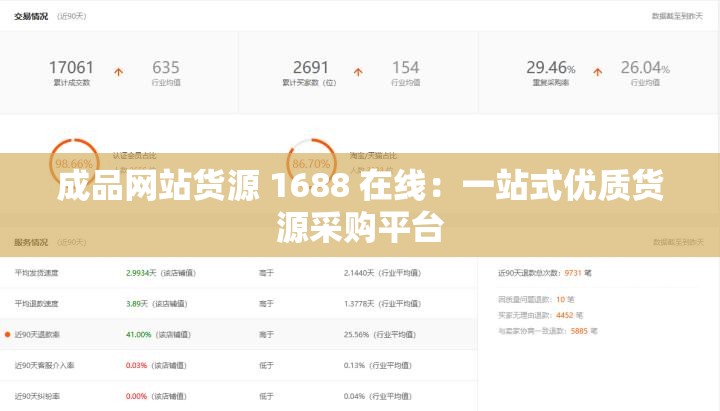Click 高于 in the 平均退款速度 row

[x=266, y=304]
